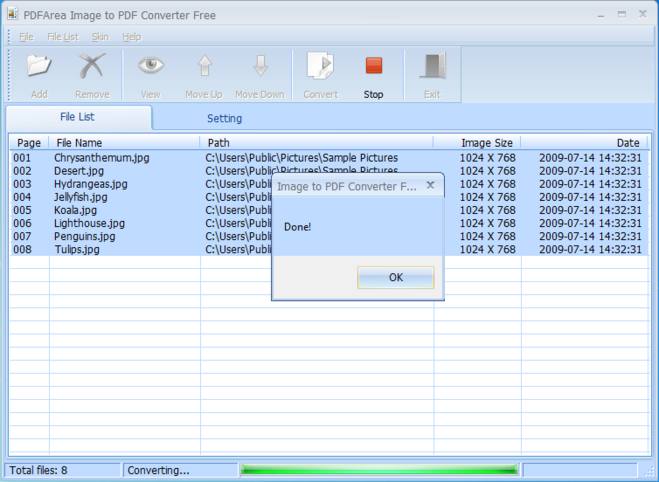Select Tulips.jpg in the file list
The height and width of the screenshot is (482, 659).
click(x=77, y=249)
